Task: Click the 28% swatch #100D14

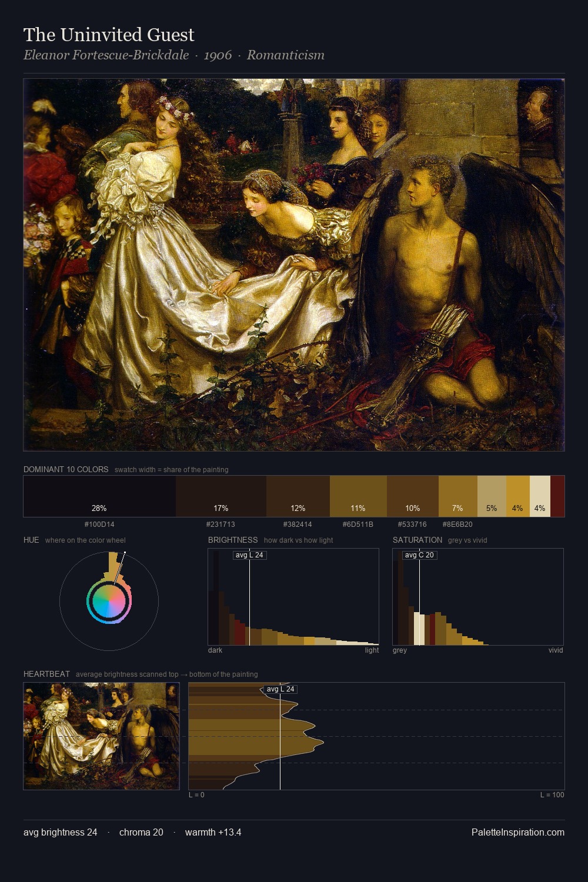Action: pos(99,496)
